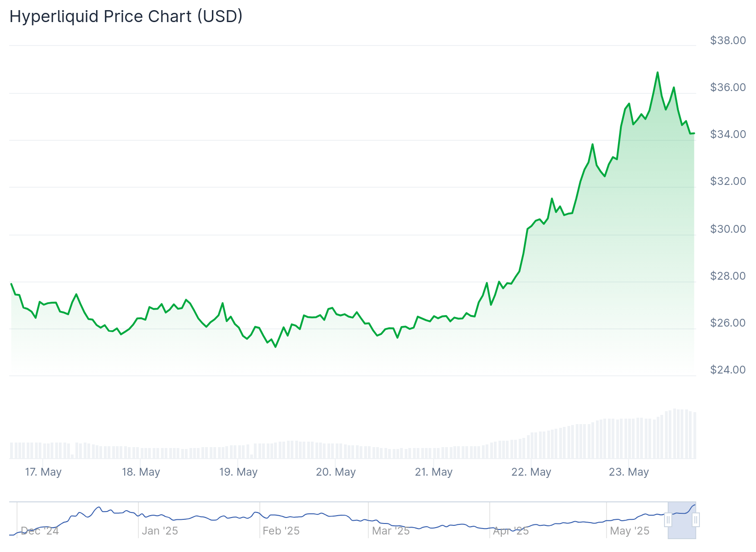The width and height of the screenshot is (756, 552).
Task: Click the $24.00 price axis label
Action: 728,370
